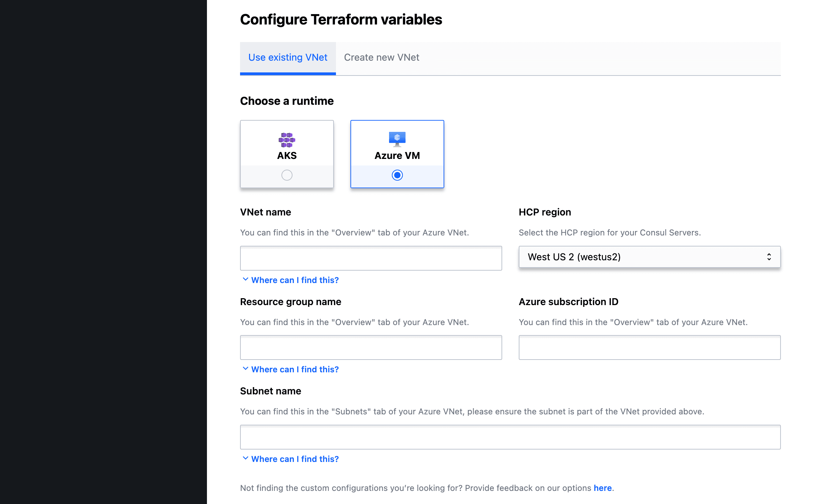This screenshot has height=504, width=814.
Task: Select the Azure VM runtime icon
Action: point(397,138)
